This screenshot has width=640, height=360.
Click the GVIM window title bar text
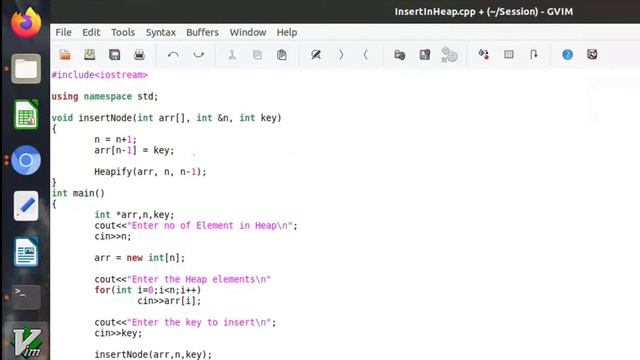point(484,11)
